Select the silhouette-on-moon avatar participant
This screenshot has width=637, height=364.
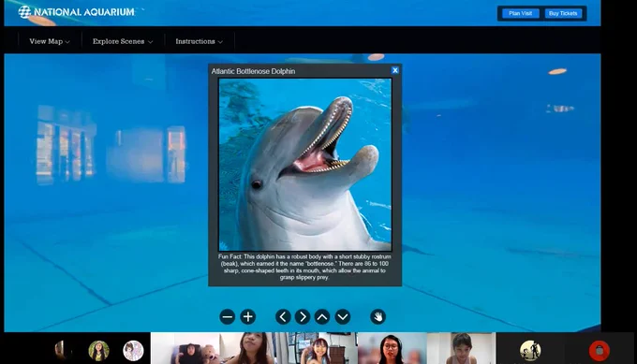click(530, 351)
